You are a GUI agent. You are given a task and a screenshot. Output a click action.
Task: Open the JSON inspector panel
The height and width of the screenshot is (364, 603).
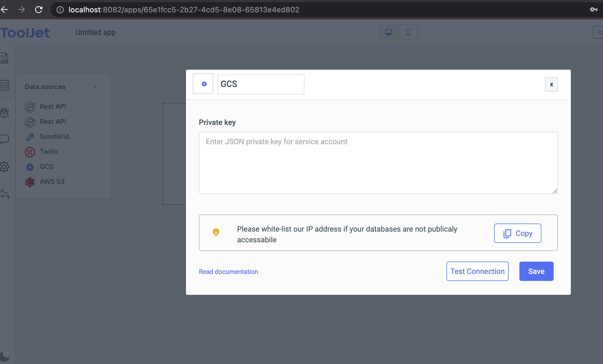[4, 58]
